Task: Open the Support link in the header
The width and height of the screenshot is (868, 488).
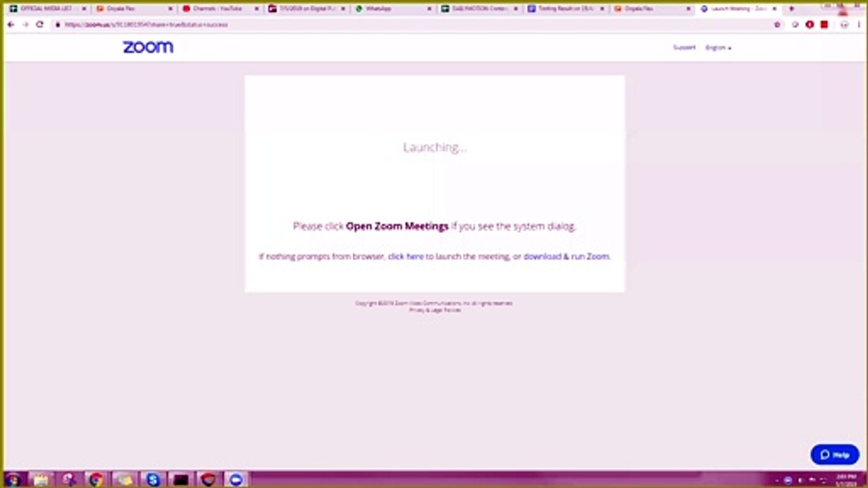Action: click(x=684, y=47)
